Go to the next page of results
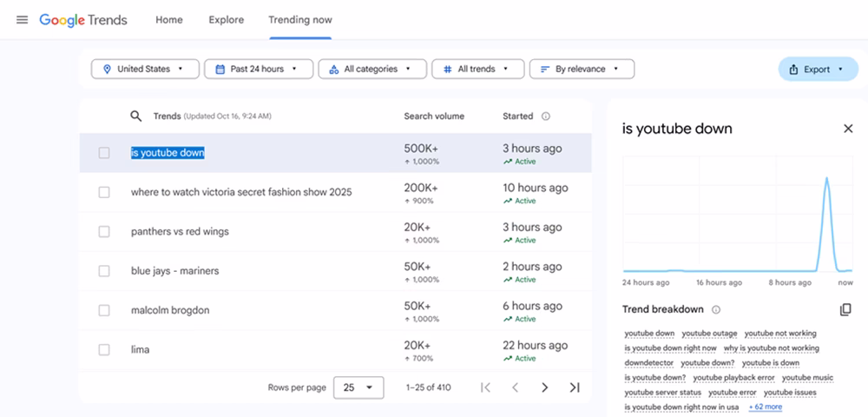 [x=544, y=387]
